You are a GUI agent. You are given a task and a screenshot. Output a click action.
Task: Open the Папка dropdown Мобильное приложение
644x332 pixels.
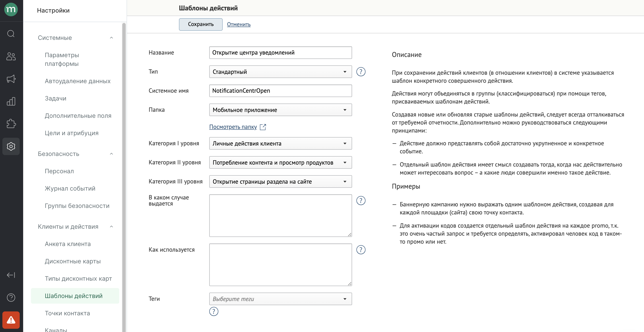pyautogui.click(x=280, y=110)
